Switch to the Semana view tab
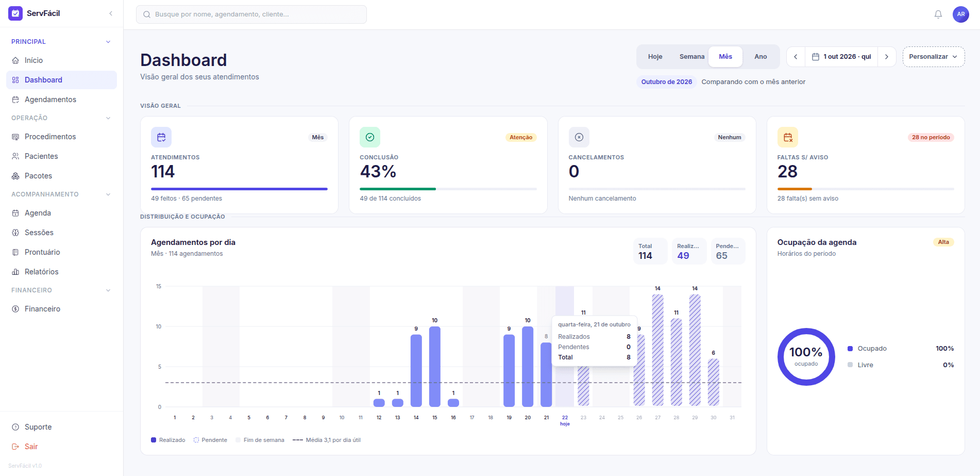Viewport: 980px width, 476px height. [691, 57]
